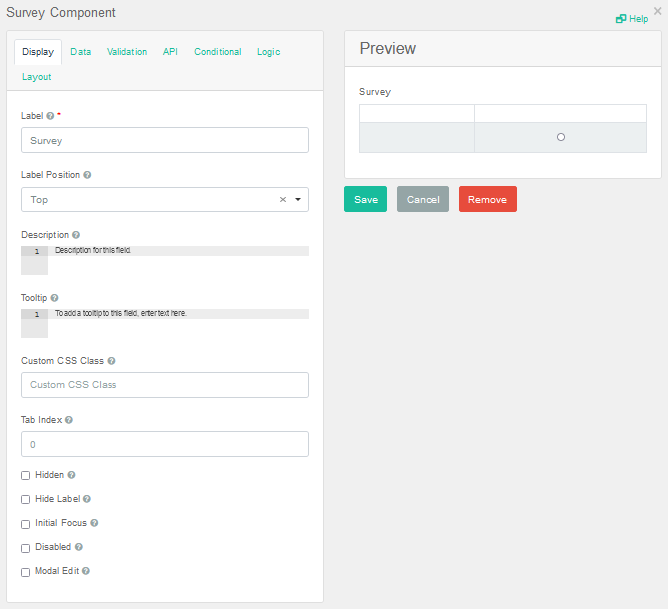Click help icon next to Description
Image resolution: width=668 pixels, height=609 pixels.
(x=76, y=235)
